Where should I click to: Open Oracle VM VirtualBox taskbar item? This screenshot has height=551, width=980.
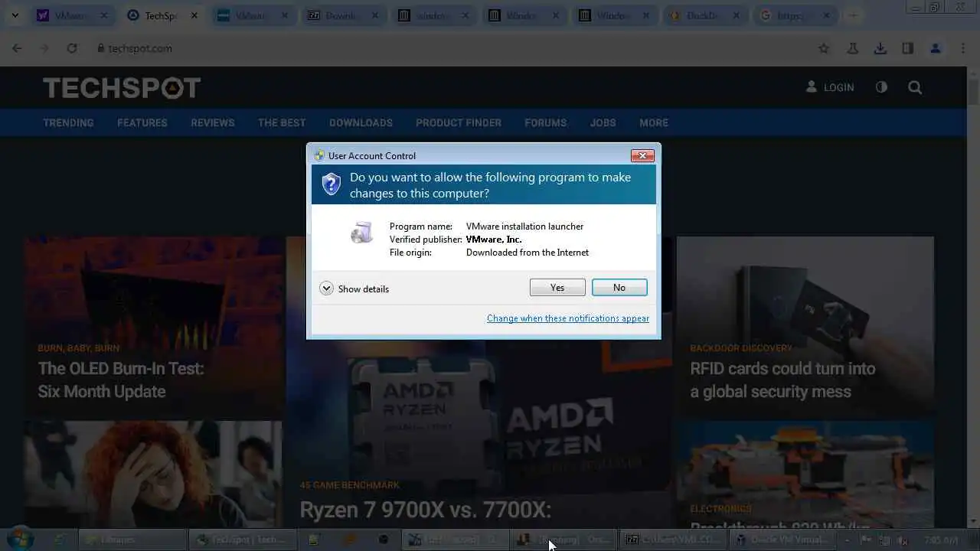[782, 540]
